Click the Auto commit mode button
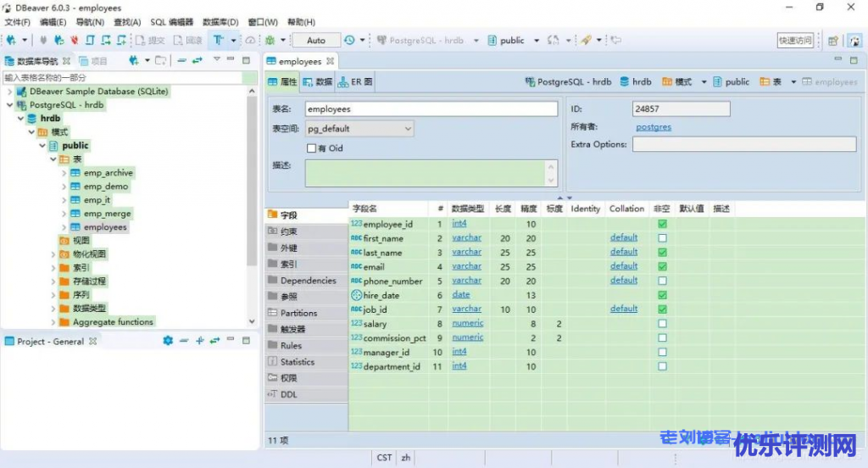This screenshot has width=868, height=468. [316, 40]
